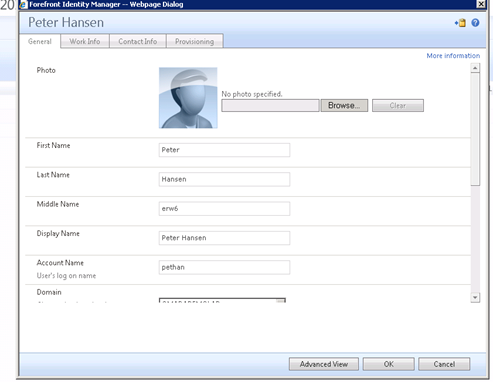This screenshot has width=493, height=382.
Task: Click the 'Account Name' label
Action: 60,263
